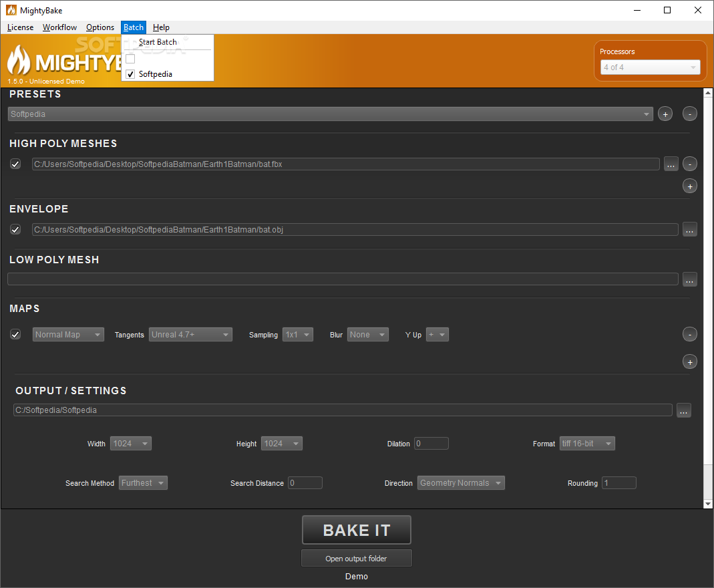Click the Rounding value field
Image resolution: width=714 pixels, height=588 pixels.
coord(619,483)
